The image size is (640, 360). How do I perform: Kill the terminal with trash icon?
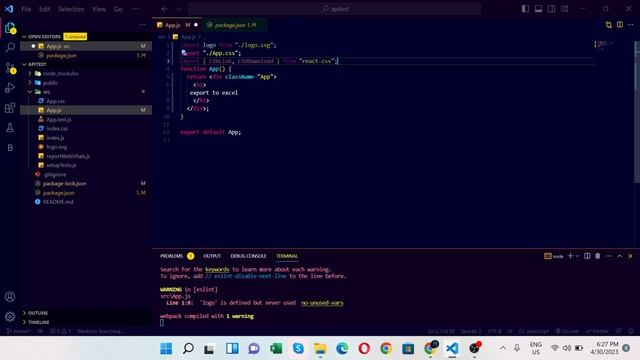pos(598,256)
